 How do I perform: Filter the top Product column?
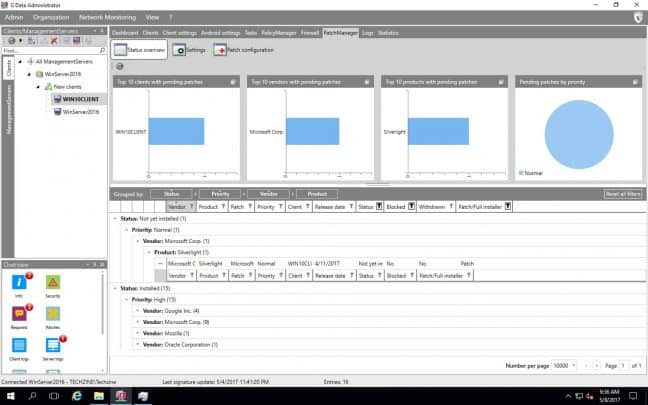click(x=223, y=206)
